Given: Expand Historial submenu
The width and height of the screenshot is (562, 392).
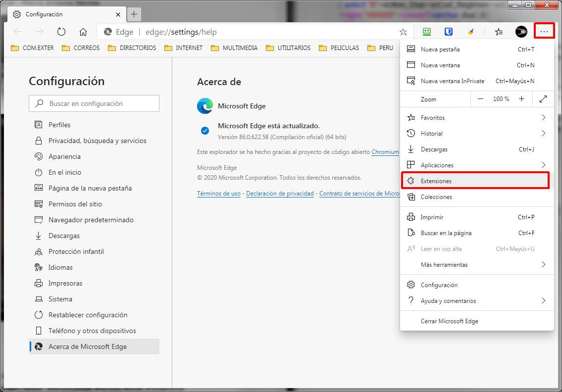Looking at the screenshot, I should point(477,133).
